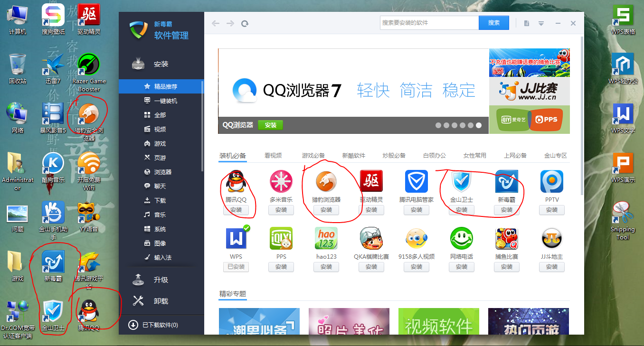Open the YY语音 desktop shortcut

pyautogui.click(x=89, y=216)
